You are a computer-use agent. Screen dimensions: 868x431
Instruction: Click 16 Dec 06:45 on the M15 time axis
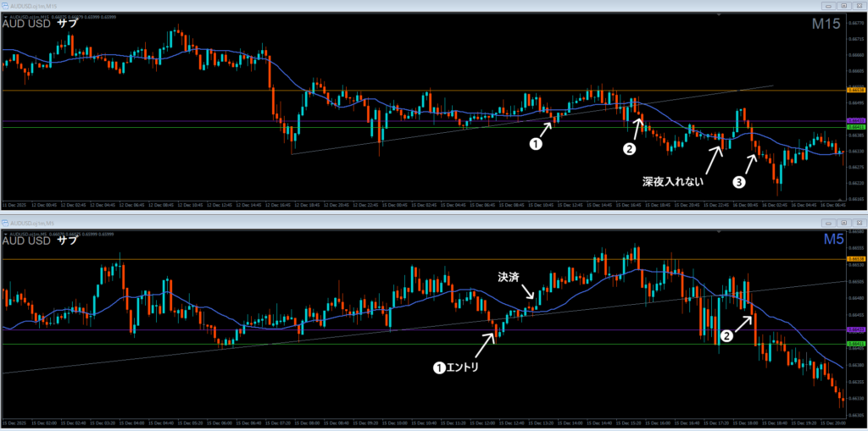tap(834, 205)
